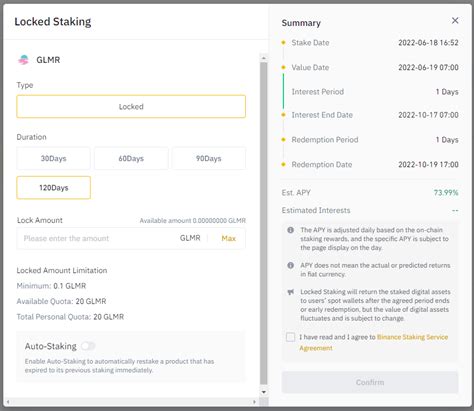Click Redemption Date value 2022-10-19 17:00

click(x=428, y=164)
